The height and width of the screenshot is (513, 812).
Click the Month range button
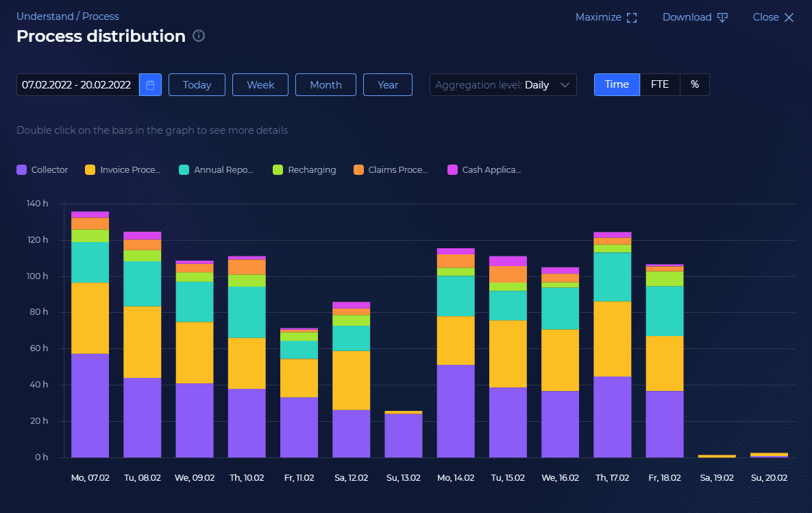coord(325,84)
